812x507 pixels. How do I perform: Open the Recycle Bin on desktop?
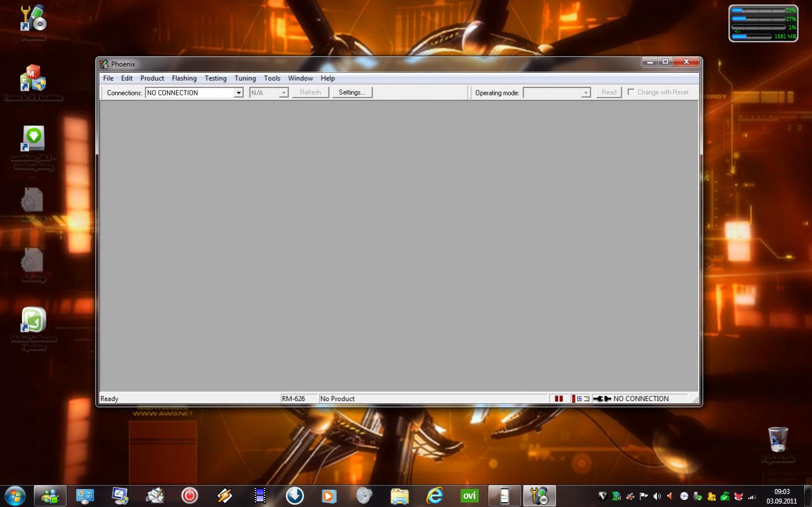[778, 444]
